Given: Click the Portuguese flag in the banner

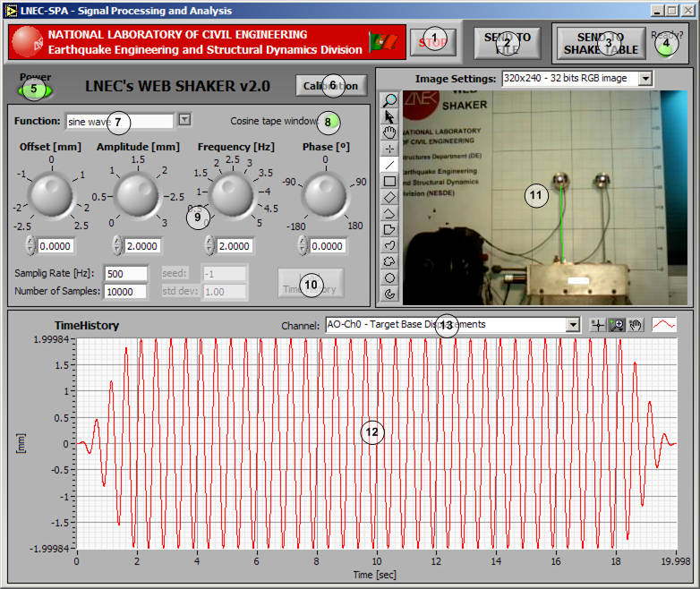Looking at the screenshot, I should (x=383, y=42).
